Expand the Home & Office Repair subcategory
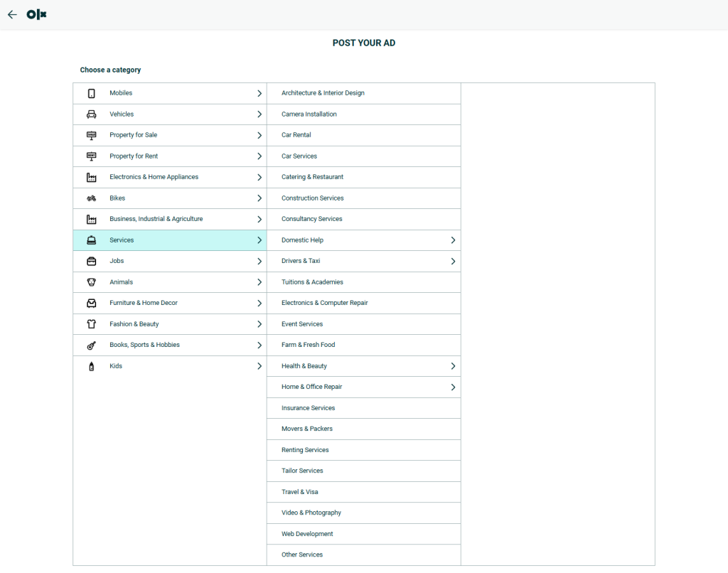728x573 pixels. click(453, 387)
